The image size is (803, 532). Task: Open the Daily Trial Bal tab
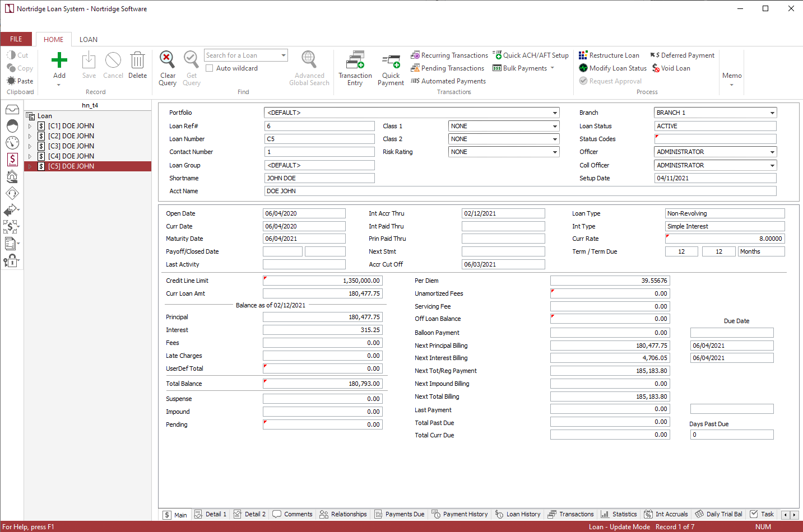point(719,514)
